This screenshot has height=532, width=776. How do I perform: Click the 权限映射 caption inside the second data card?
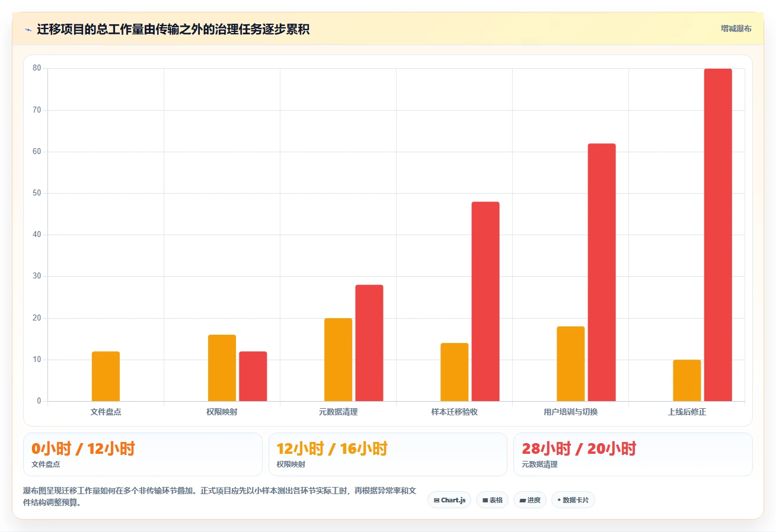click(x=291, y=464)
